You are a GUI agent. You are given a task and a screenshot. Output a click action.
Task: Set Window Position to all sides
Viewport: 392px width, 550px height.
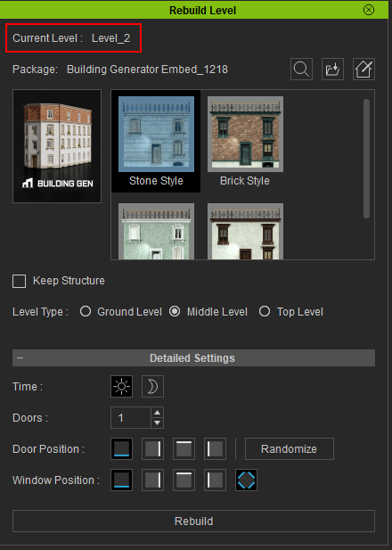(246, 480)
